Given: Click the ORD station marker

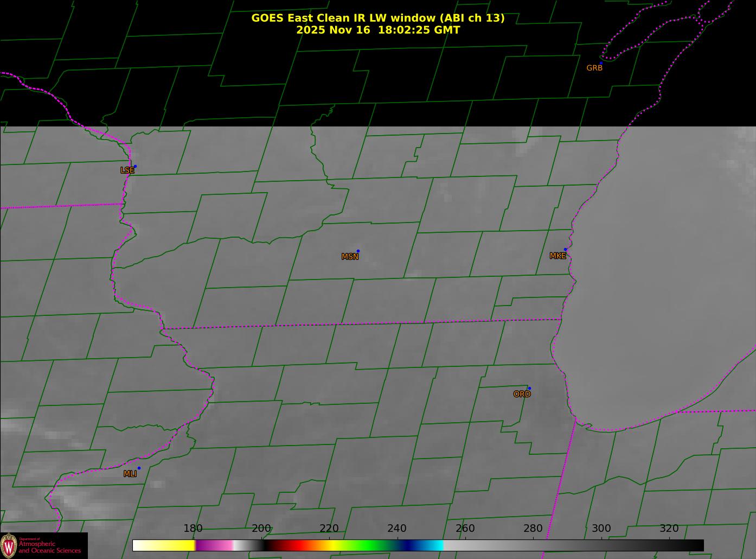Looking at the screenshot, I should click(529, 389).
